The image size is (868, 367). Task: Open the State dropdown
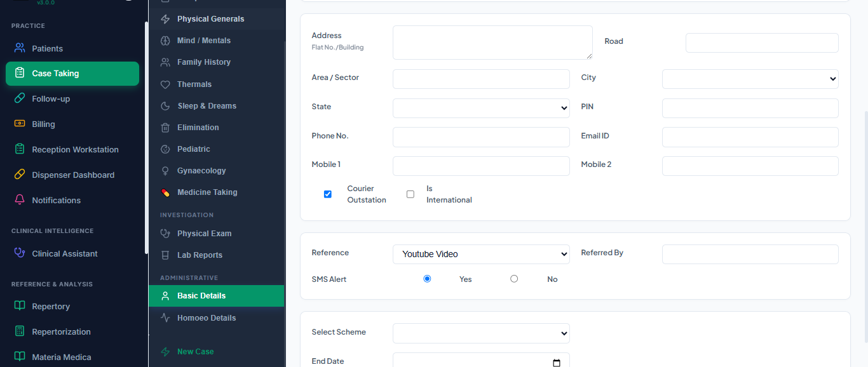pos(481,108)
